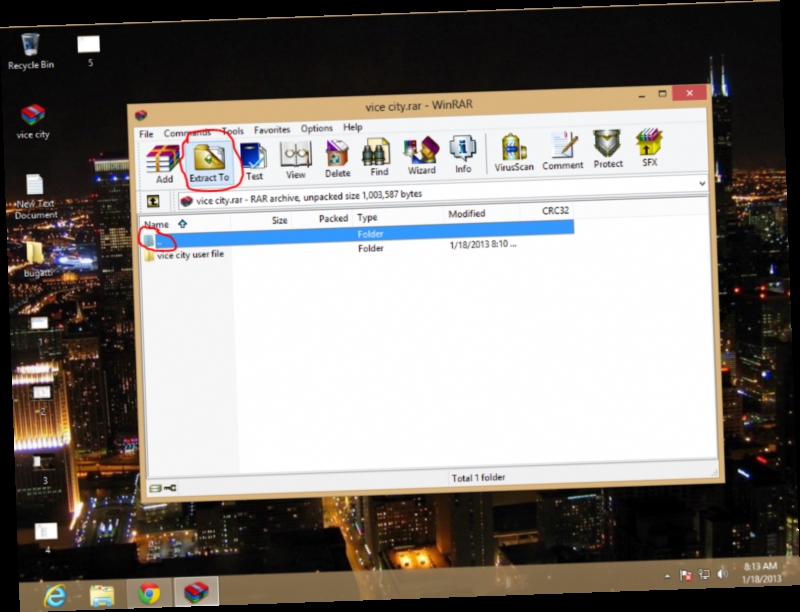Show archive Info
This screenshot has width=800, height=612.
(x=463, y=155)
